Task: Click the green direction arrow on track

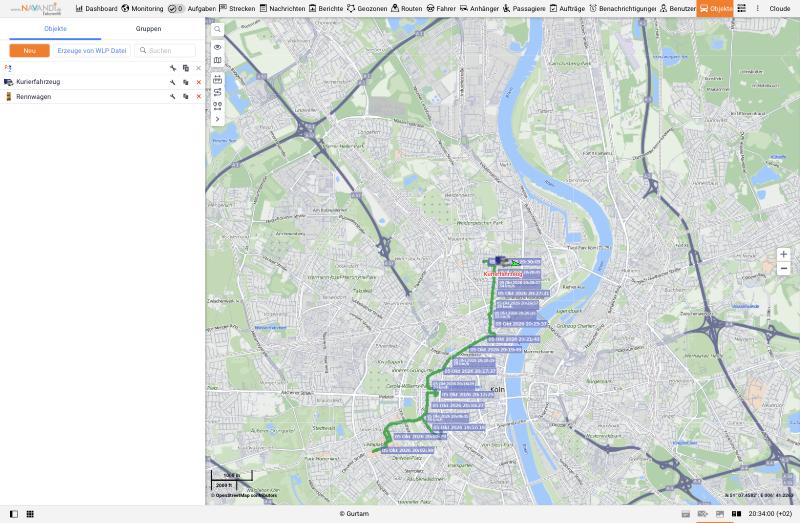Action: pos(516,263)
